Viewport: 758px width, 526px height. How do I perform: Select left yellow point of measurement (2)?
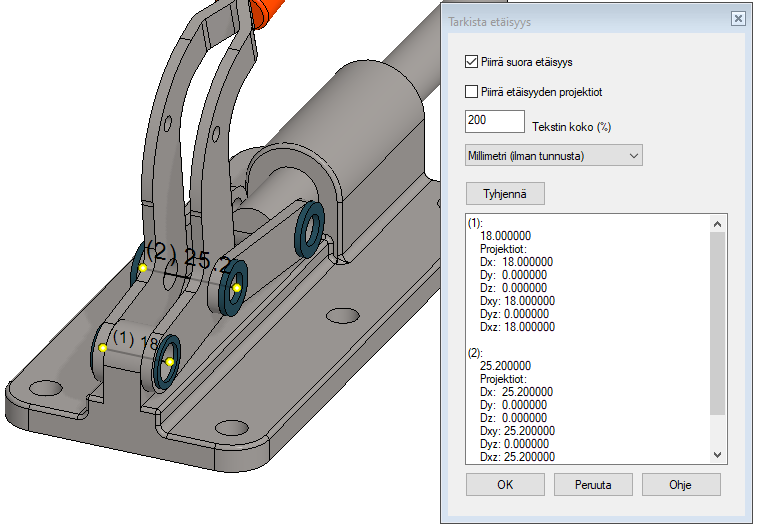[x=143, y=268]
